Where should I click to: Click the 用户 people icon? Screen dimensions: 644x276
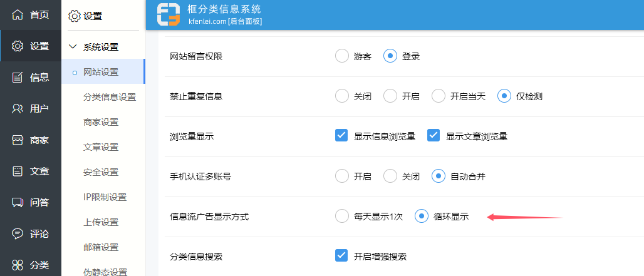click(18, 108)
